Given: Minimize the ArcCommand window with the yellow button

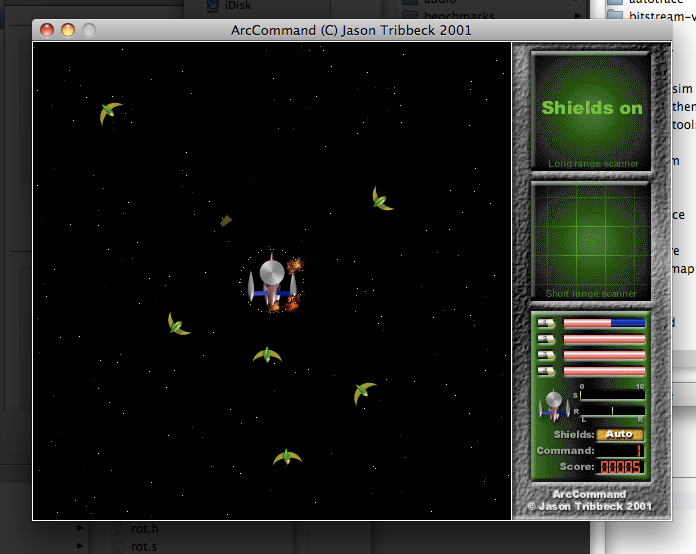Looking at the screenshot, I should click(x=68, y=30).
